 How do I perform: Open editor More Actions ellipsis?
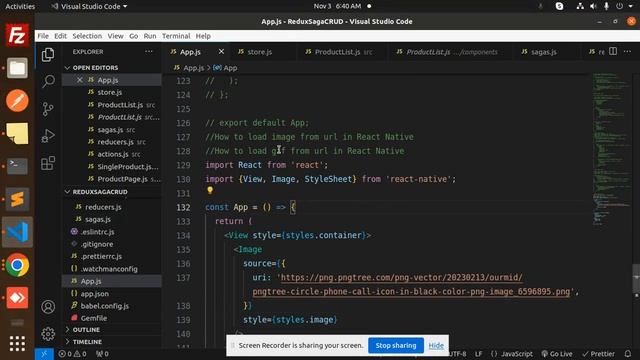627,51
